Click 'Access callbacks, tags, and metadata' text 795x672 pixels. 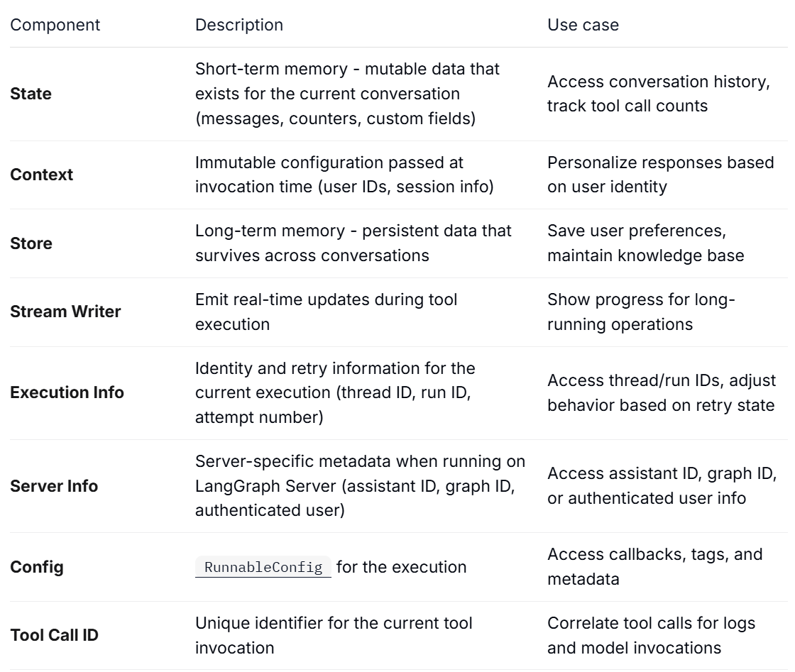point(655,566)
